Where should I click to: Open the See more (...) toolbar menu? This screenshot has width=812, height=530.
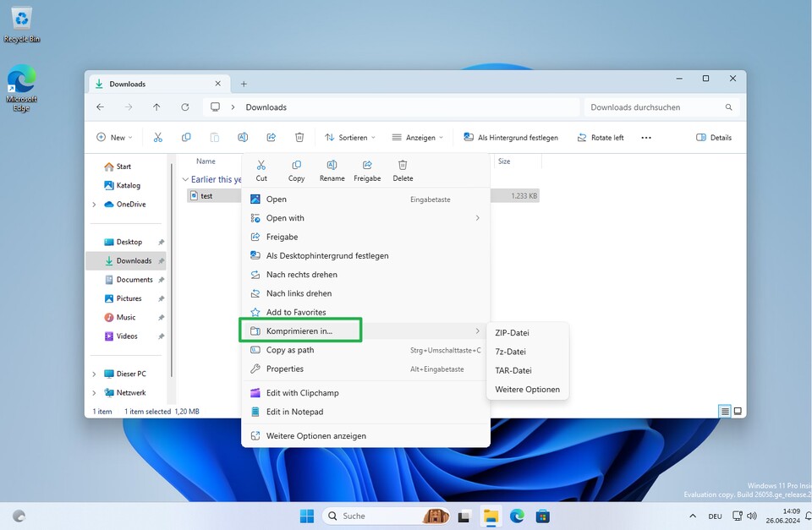coord(645,137)
